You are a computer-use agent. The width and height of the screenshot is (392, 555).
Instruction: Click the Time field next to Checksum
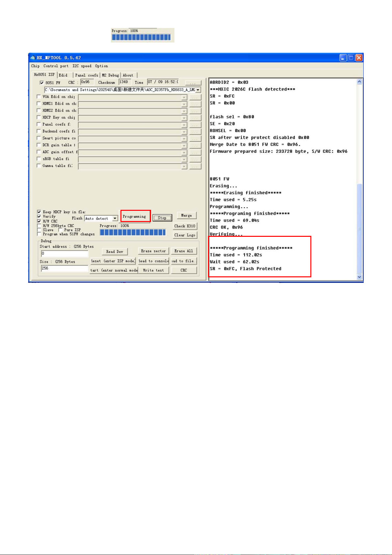[x=163, y=82]
